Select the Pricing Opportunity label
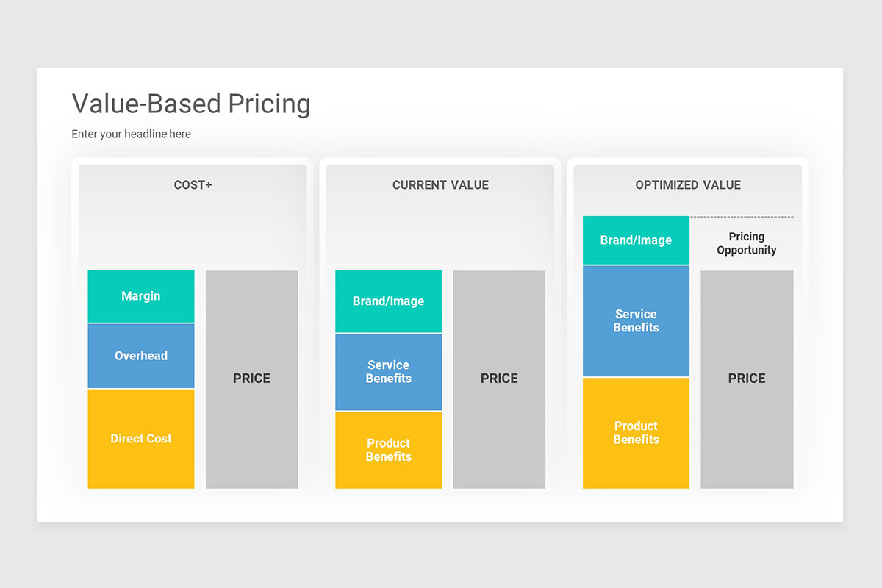 click(747, 243)
